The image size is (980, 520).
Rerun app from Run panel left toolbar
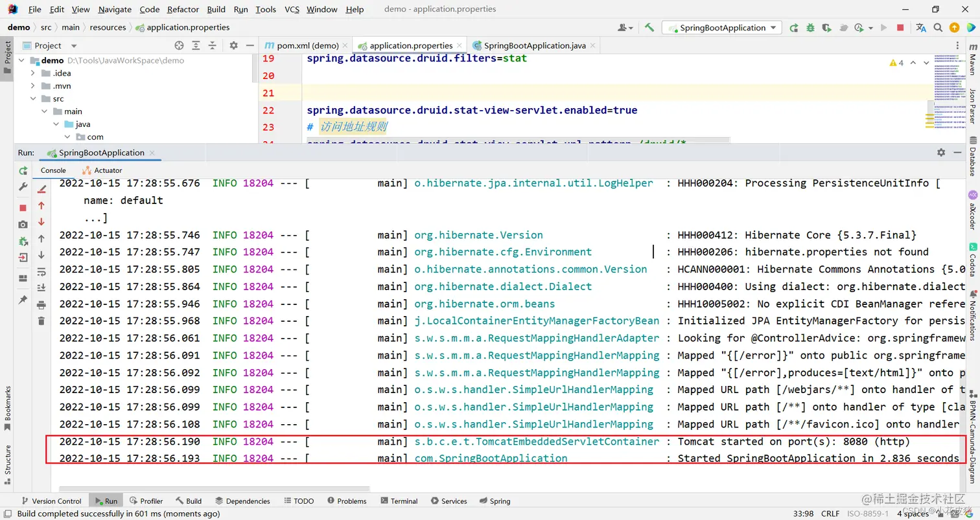tap(23, 170)
